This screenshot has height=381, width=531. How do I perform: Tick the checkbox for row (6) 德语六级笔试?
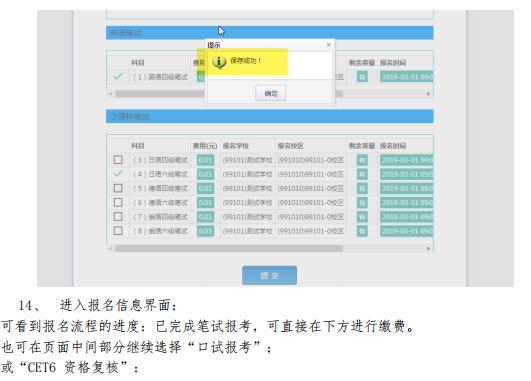pos(118,202)
